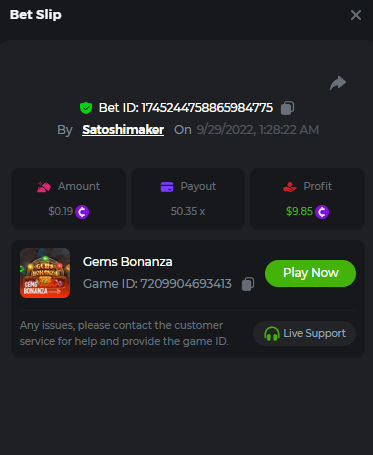Click the green verified shield icon

pos(86,108)
